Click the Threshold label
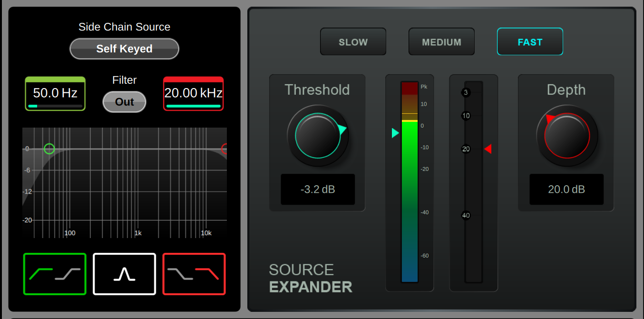644x319 pixels. [x=317, y=90]
